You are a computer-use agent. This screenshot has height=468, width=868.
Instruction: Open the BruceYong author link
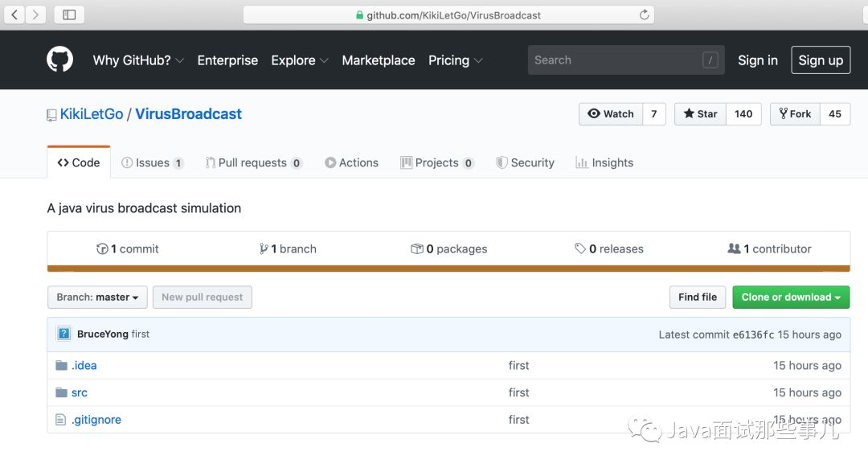102,334
